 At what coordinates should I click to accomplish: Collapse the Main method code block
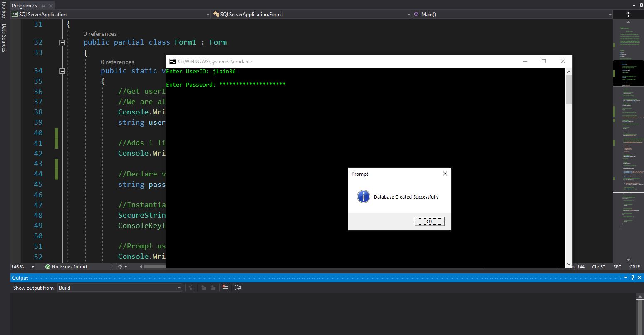click(62, 71)
